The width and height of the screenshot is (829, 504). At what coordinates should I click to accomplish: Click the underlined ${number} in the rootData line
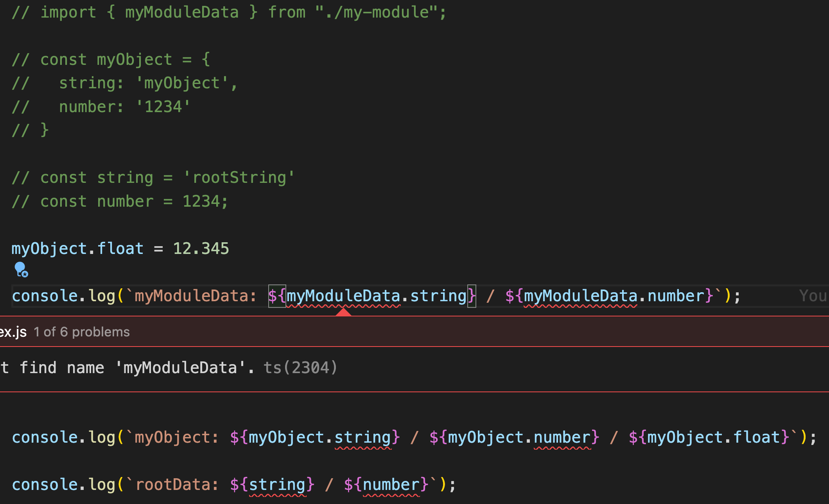point(391,485)
